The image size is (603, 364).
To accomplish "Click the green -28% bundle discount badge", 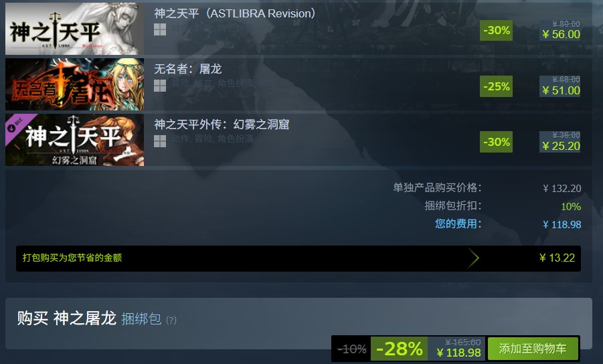I will point(399,349).
